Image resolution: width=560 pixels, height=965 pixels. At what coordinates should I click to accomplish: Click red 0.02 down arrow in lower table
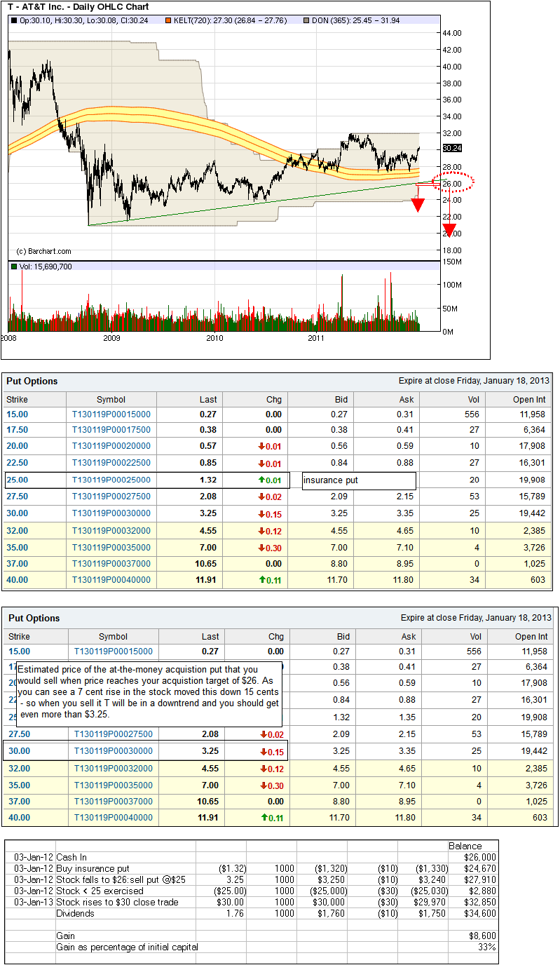(x=264, y=734)
